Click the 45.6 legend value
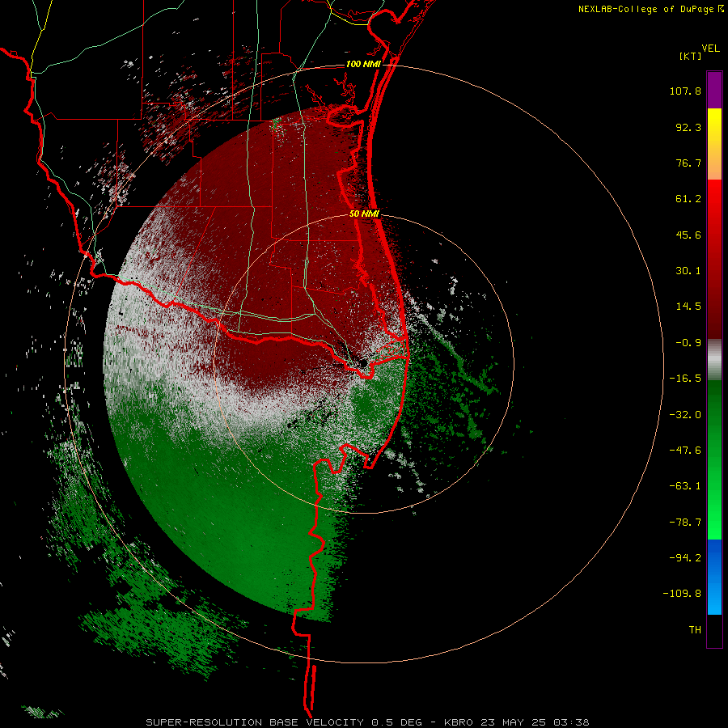This screenshot has height=728, width=728. pos(688,235)
